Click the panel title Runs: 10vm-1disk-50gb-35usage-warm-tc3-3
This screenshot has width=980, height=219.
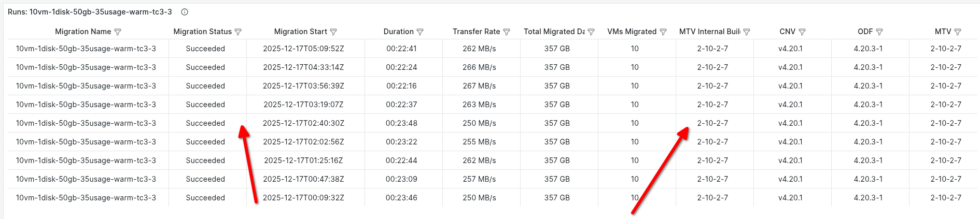[x=90, y=12]
